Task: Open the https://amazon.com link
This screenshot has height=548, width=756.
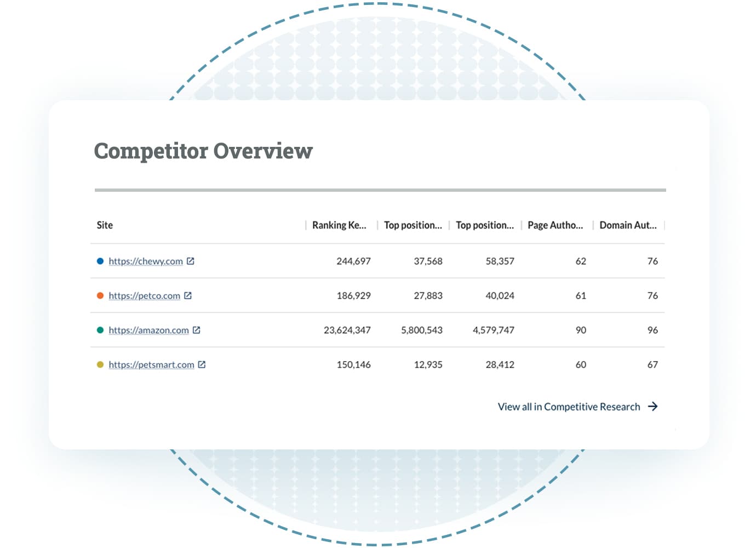Action: pyautogui.click(x=148, y=330)
